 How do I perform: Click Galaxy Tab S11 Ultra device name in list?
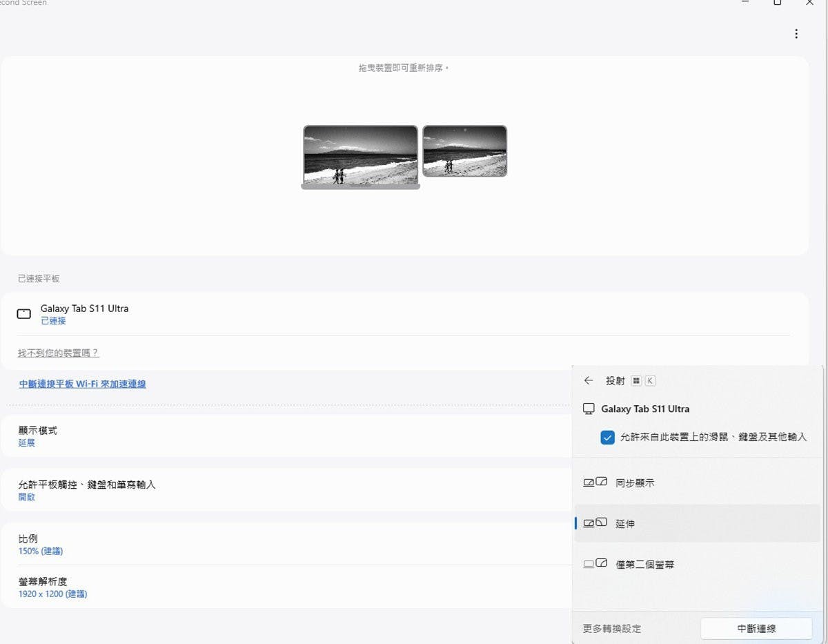tap(84, 309)
